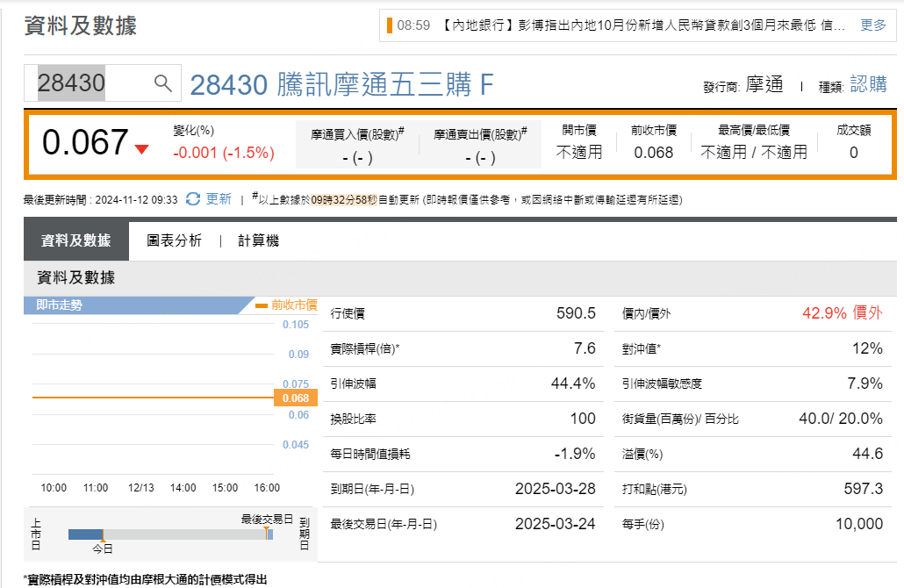
Task: Click the 摩通賣出價(股數) column
Action: pos(480,144)
